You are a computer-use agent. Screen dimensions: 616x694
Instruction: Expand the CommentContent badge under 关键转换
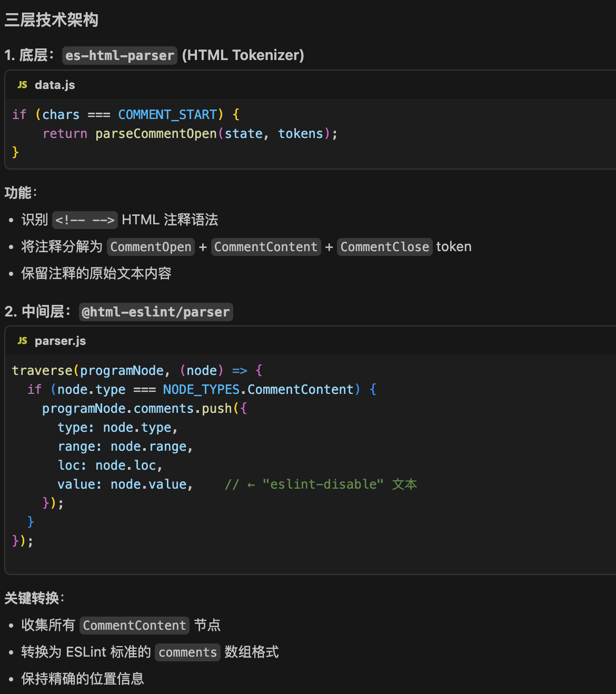pos(134,626)
